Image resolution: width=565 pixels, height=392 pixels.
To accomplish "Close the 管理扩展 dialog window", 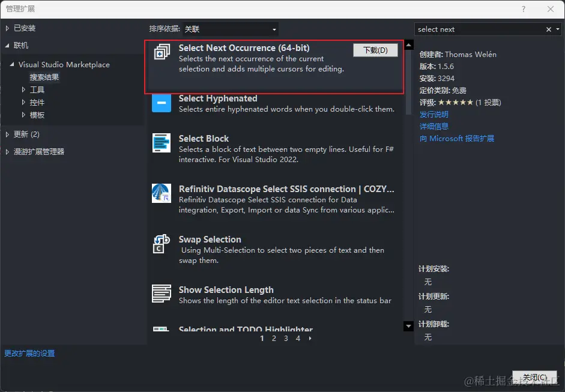I will click(x=550, y=10).
